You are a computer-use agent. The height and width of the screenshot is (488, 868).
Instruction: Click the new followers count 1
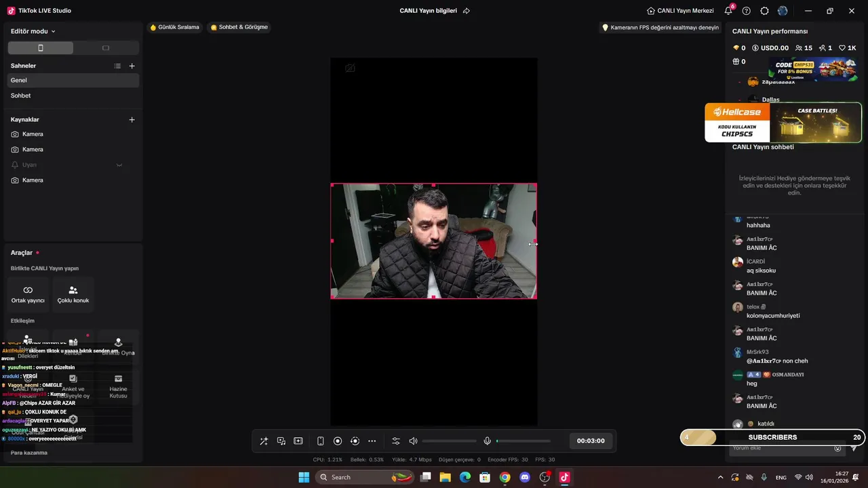point(825,48)
